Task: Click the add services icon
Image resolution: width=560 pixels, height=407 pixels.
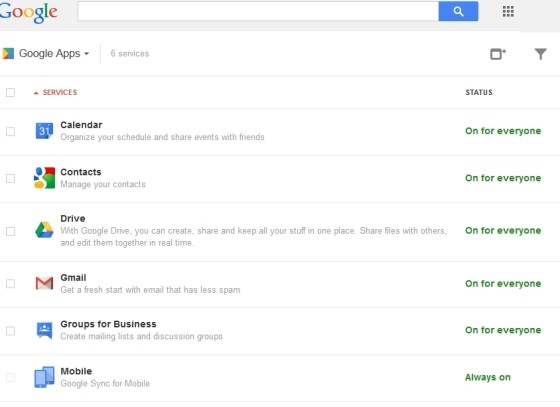Action: pyautogui.click(x=498, y=54)
